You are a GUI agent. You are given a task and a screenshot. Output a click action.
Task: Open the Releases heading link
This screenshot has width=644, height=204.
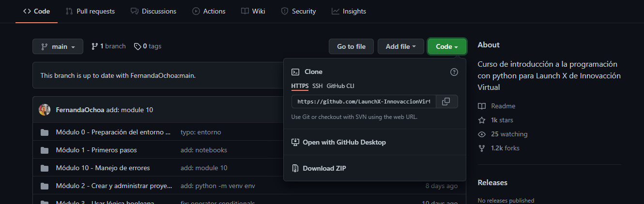coord(493,183)
